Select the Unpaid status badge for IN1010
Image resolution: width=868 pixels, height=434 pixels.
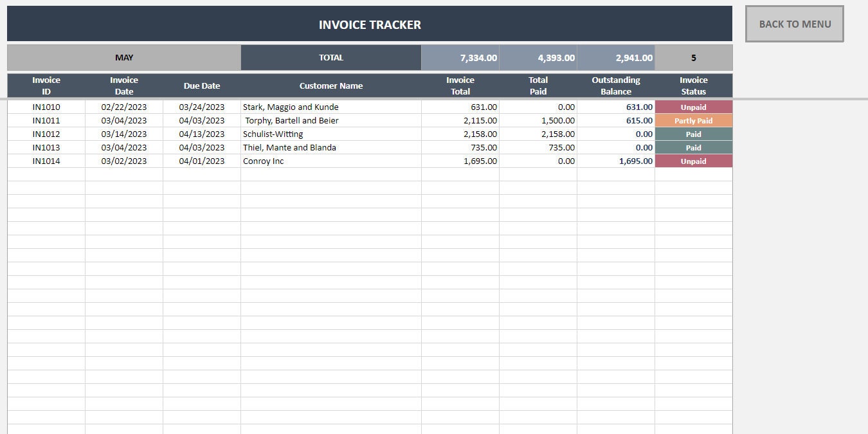click(693, 107)
